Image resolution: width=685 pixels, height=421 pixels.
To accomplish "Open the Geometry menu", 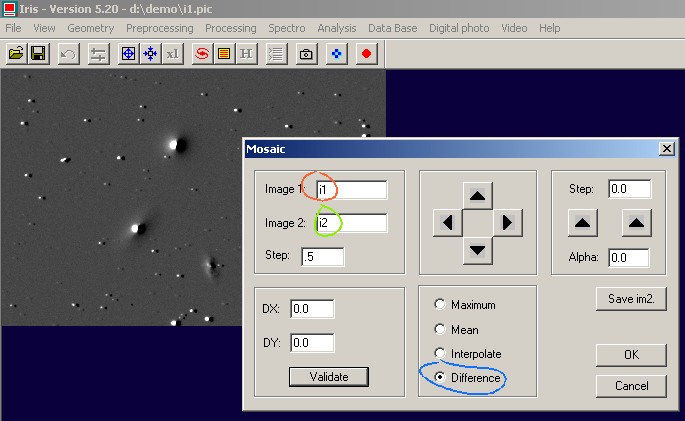I will (91, 28).
